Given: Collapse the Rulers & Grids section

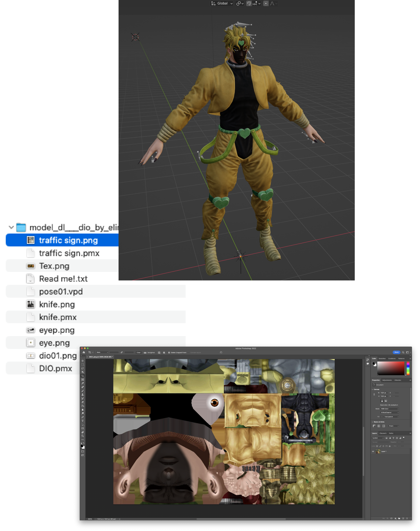Looking at the screenshot, I should (372, 422).
